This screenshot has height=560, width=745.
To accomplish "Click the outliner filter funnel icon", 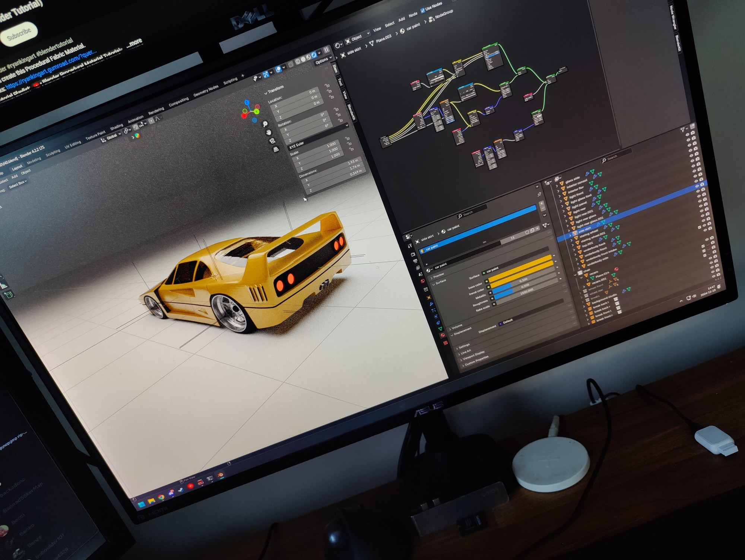I will [x=683, y=130].
